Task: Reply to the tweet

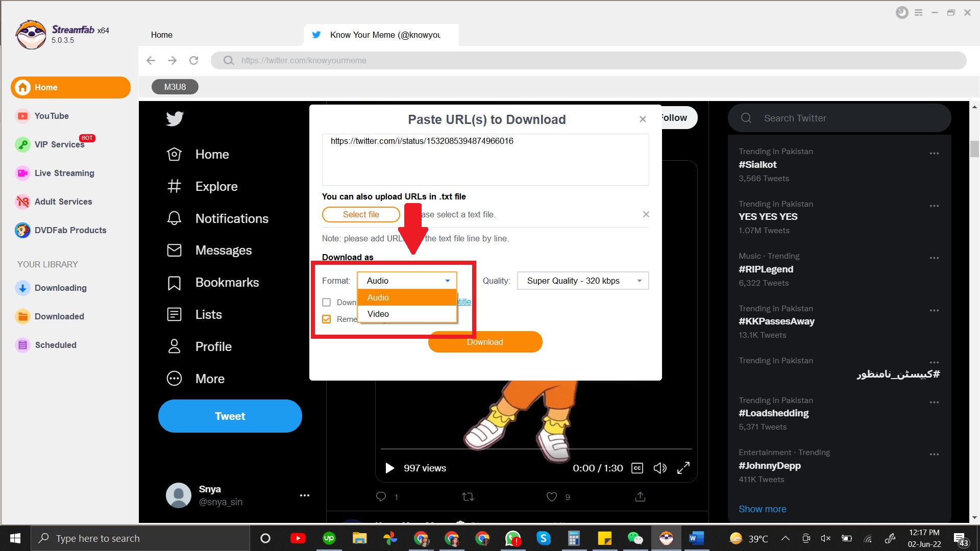Action: [381, 496]
